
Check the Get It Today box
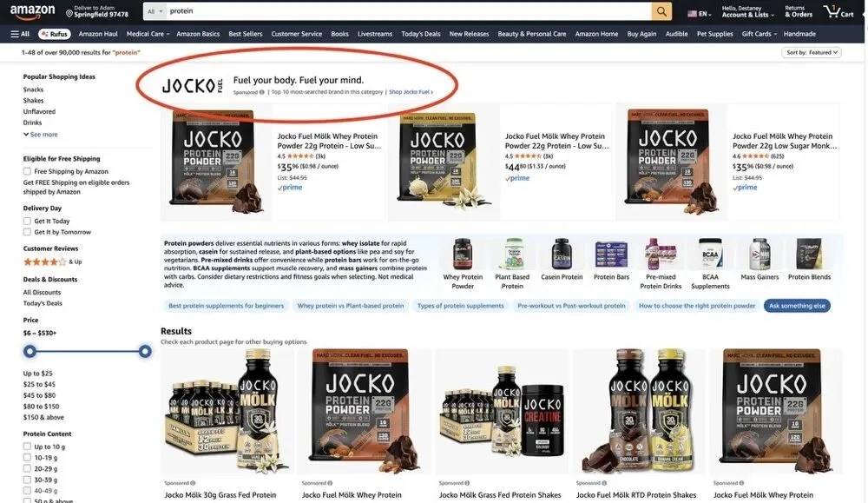pyautogui.click(x=27, y=221)
